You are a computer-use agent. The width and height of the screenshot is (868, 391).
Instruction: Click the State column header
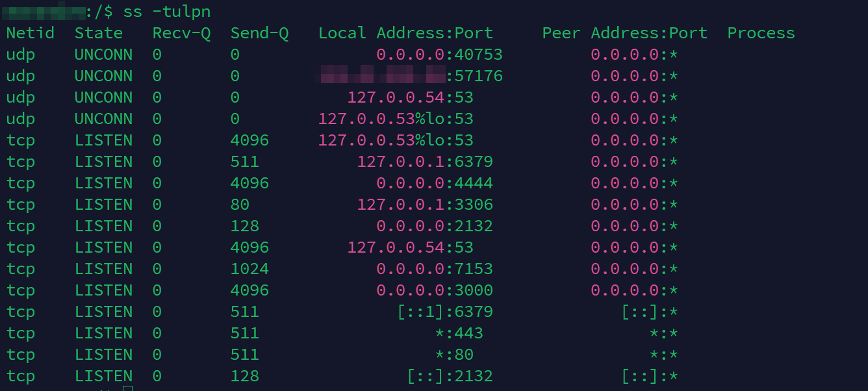(x=98, y=32)
